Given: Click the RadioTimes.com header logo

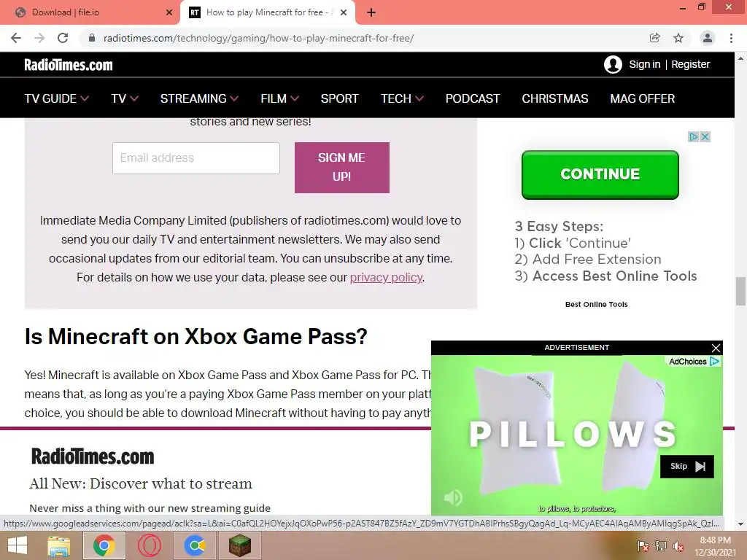Looking at the screenshot, I should pyautogui.click(x=69, y=65).
